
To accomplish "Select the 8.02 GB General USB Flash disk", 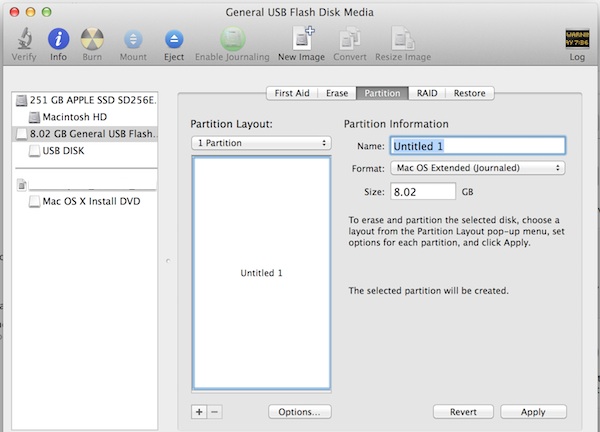I will [x=85, y=134].
